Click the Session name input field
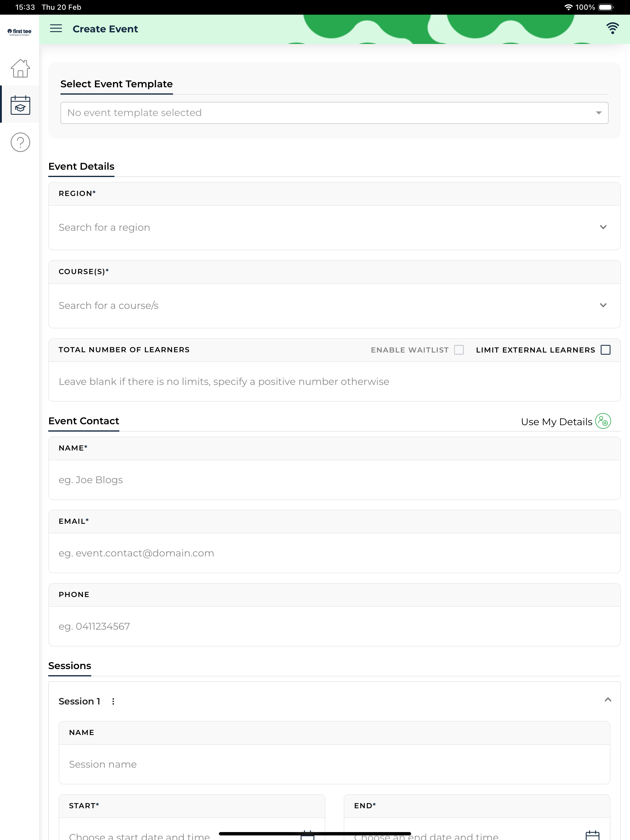 [334, 764]
